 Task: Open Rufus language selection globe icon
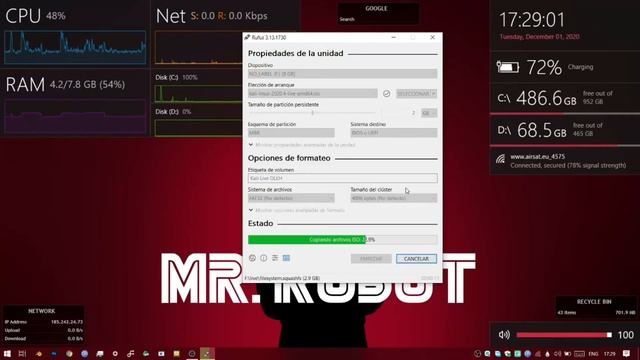coord(252,258)
